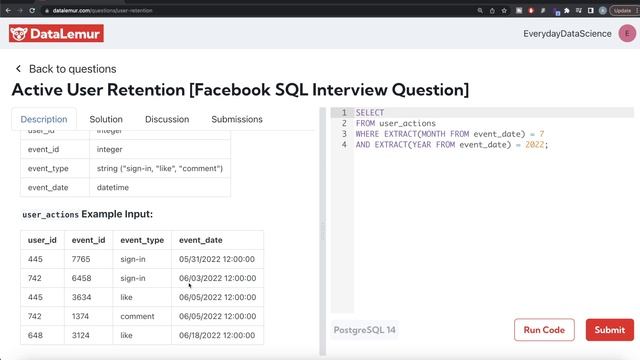The image size is (640, 360).
Task: Click the user_actions Example Input heading
Action: tap(87, 214)
